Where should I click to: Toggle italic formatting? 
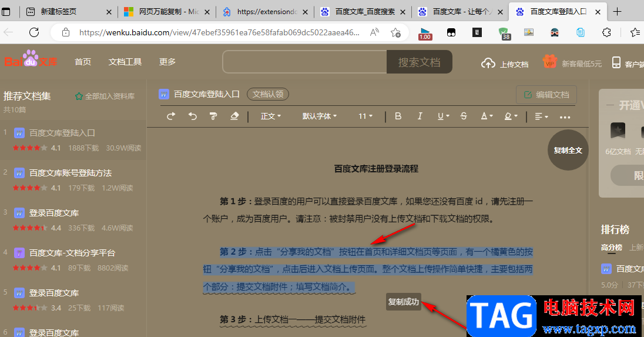420,116
